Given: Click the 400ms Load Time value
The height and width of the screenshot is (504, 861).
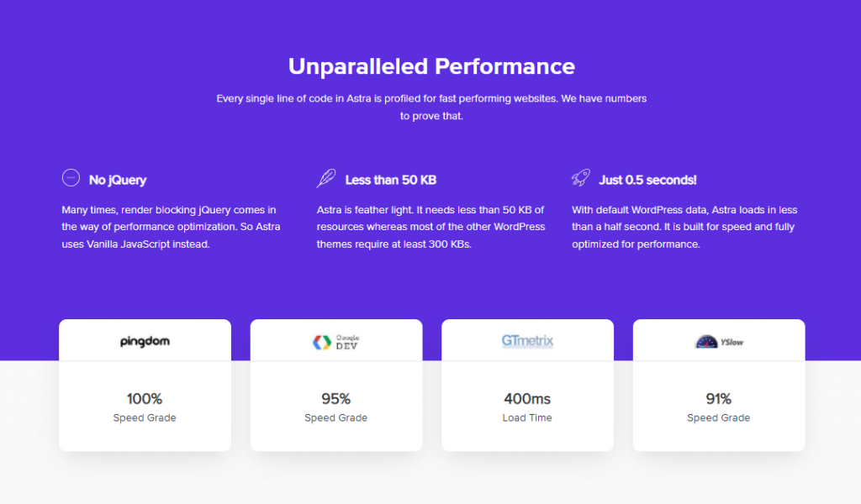Looking at the screenshot, I should (527, 399).
